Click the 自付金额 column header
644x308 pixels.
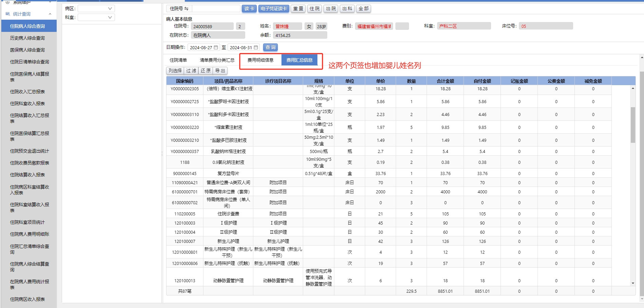pyautogui.click(x=482, y=81)
